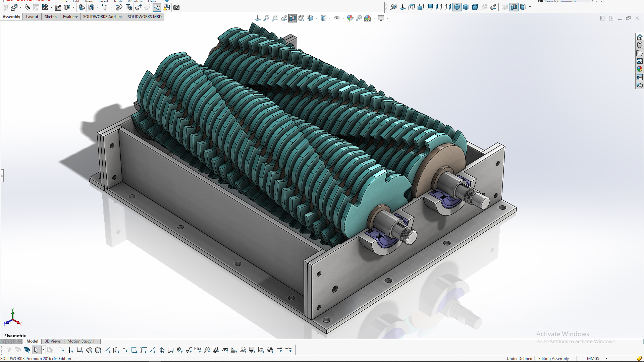Select the Model bottom tab

coord(32,341)
